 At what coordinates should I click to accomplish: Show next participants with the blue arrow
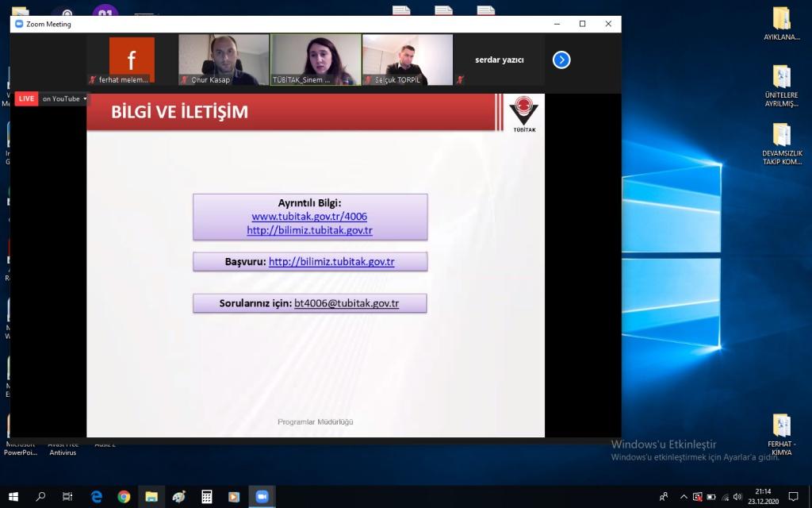[x=561, y=60]
